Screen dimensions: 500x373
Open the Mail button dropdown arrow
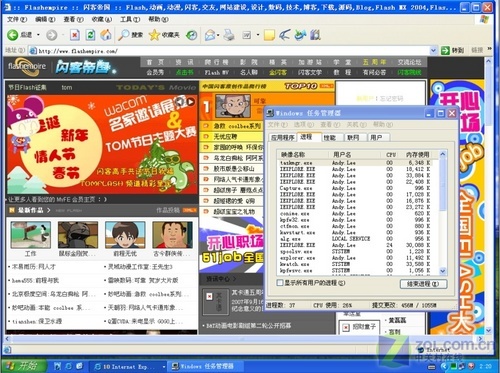tap(218, 35)
